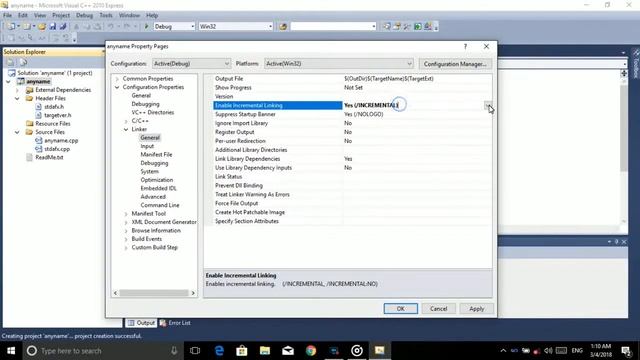The image size is (640, 360).
Task: Click the taskbar clock
Action: point(601,351)
